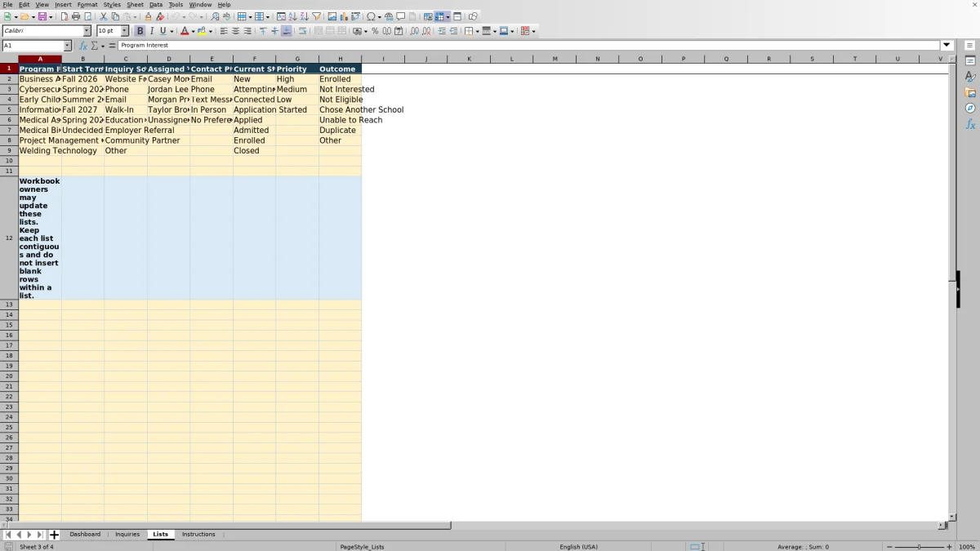980x551 pixels.
Task: Open the sidebar Styles panel icon
Action: tap(970, 77)
